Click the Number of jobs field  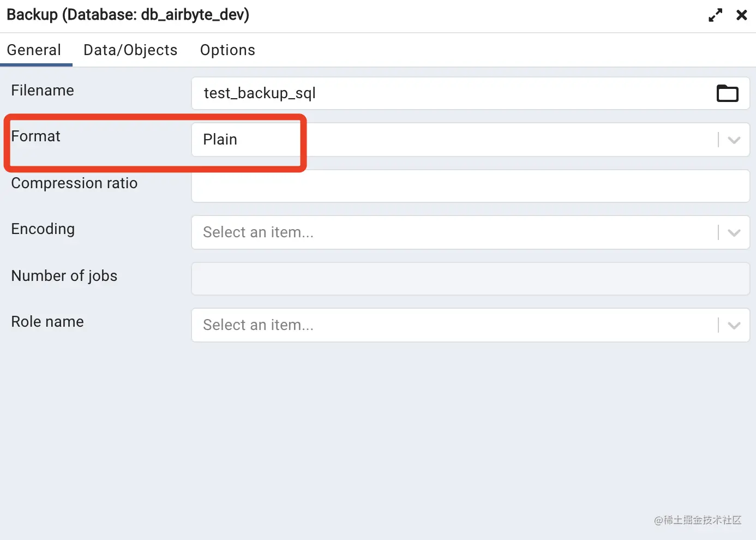coord(470,279)
